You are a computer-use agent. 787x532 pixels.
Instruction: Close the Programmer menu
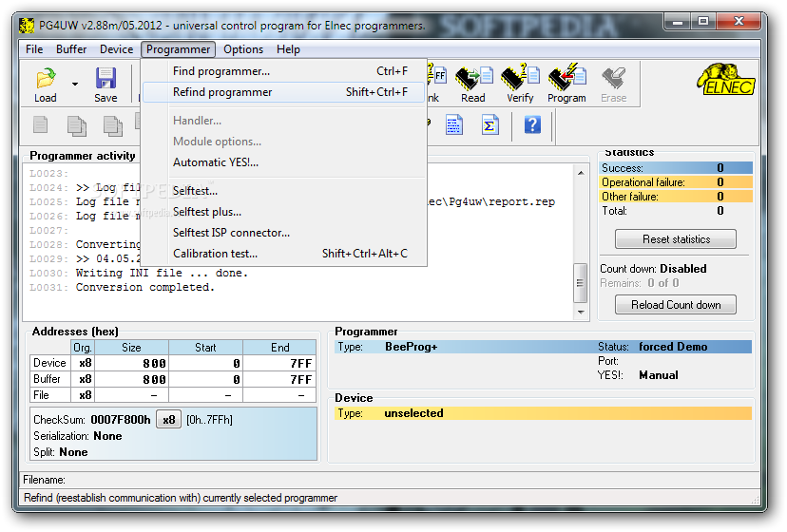pyautogui.click(x=178, y=49)
